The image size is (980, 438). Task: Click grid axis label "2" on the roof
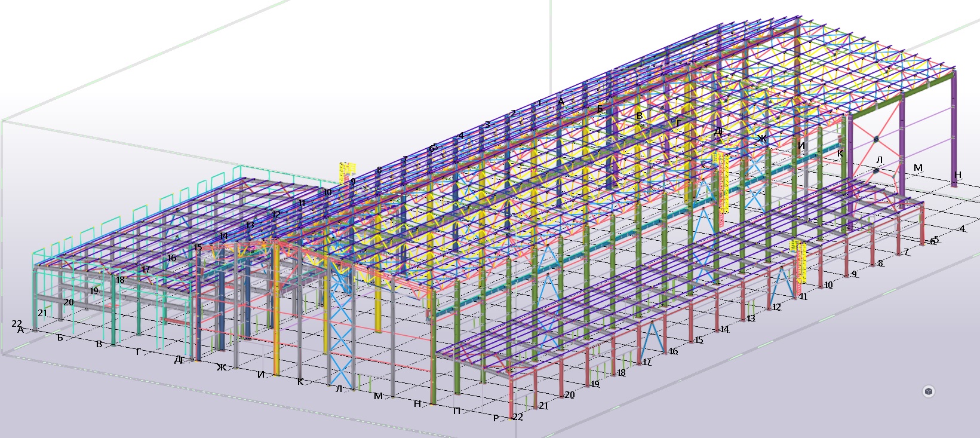[513, 113]
